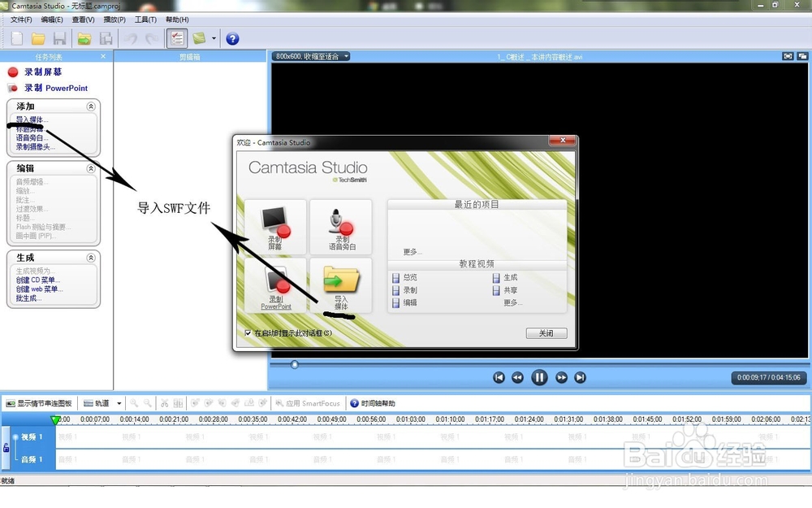Open the 文件(F) menu
This screenshot has width=812, height=508.
click(x=21, y=20)
